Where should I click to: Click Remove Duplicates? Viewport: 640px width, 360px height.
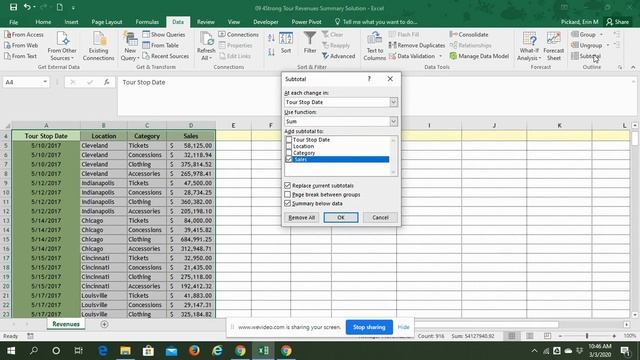416,45
